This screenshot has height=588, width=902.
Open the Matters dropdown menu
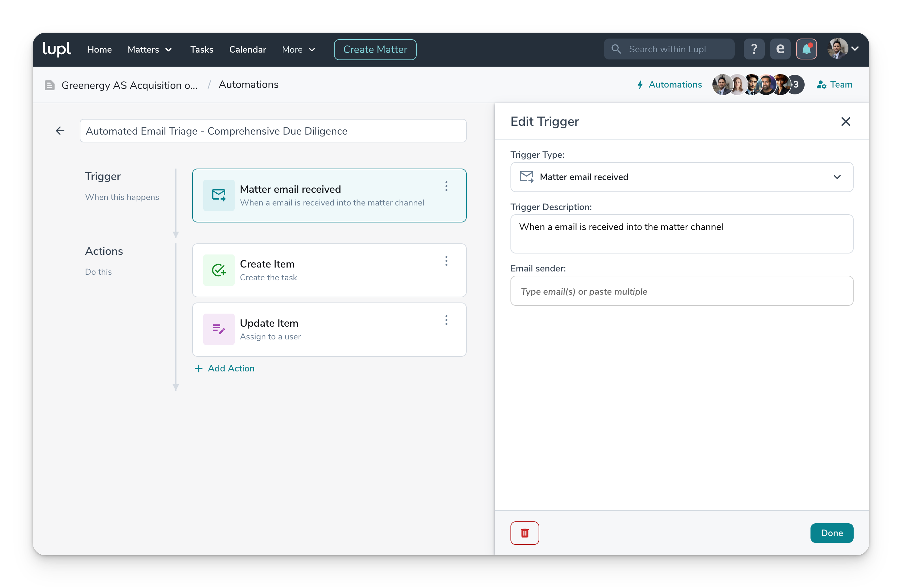click(x=150, y=50)
